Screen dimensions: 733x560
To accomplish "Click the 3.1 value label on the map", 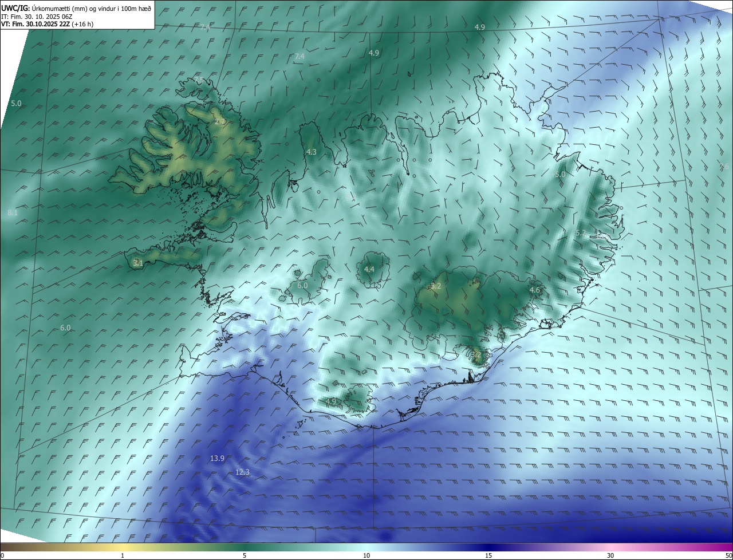I will pyautogui.click(x=138, y=263).
